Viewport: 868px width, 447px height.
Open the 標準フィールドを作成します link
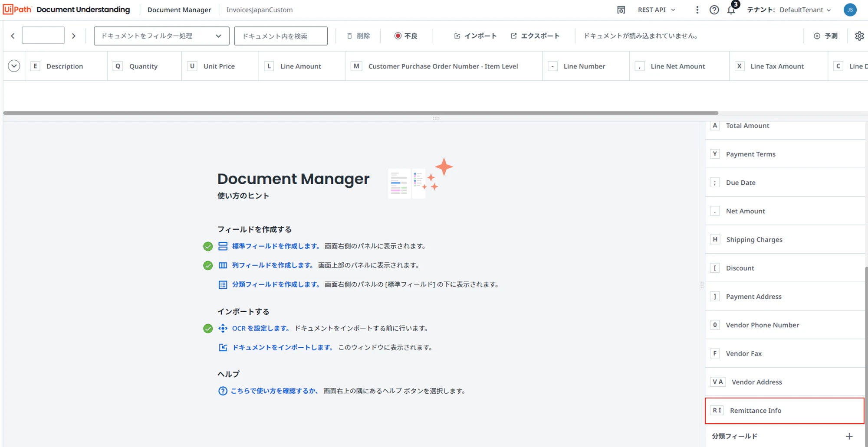coord(276,246)
